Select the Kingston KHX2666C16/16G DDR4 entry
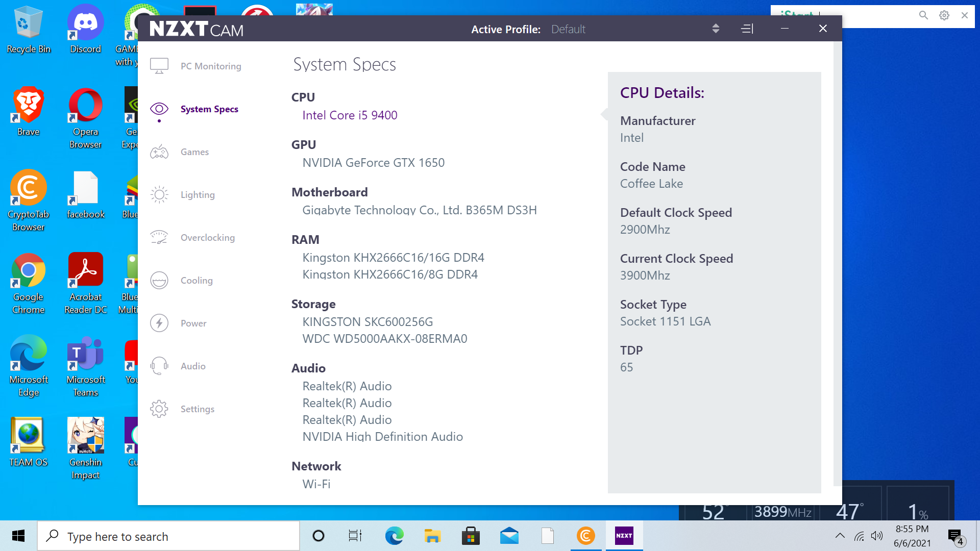The width and height of the screenshot is (980, 551). pyautogui.click(x=393, y=257)
